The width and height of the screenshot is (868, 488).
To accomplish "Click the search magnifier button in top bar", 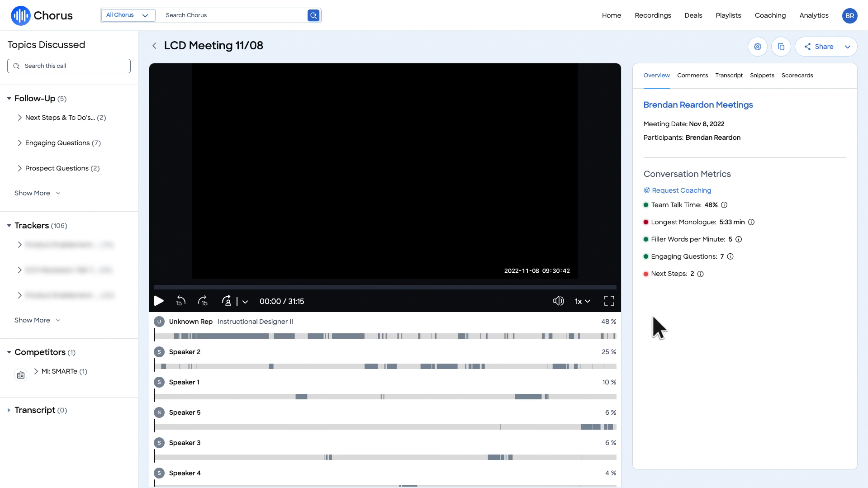I will [313, 15].
